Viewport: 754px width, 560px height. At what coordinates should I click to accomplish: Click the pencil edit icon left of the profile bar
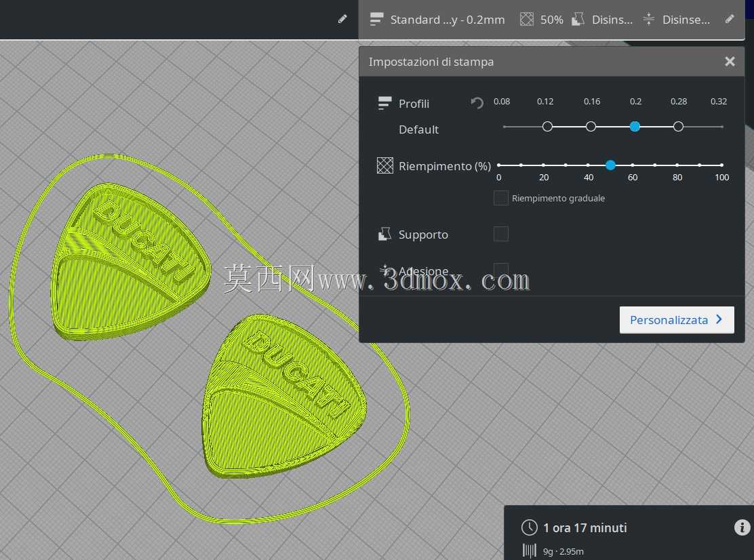tap(342, 19)
